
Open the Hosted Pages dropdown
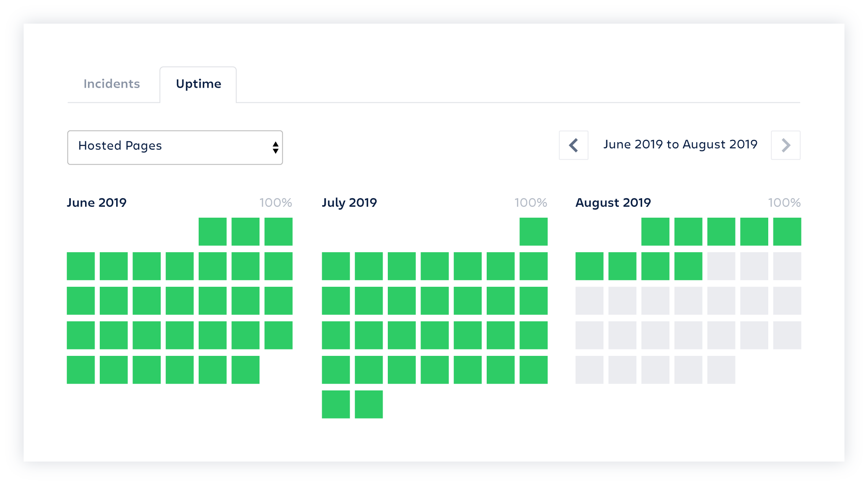click(x=176, y=146)
